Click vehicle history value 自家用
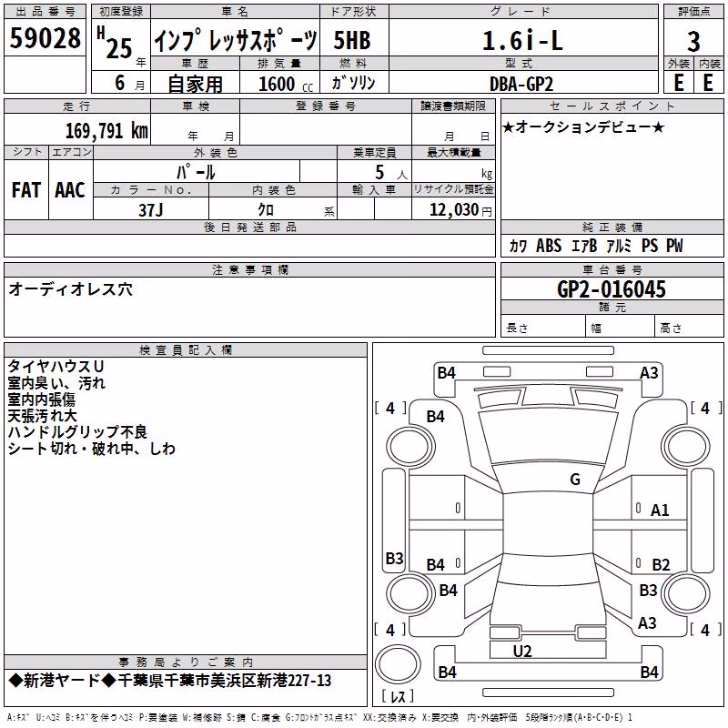The width and height of the screenshot is (728, 728). point(195,84)
